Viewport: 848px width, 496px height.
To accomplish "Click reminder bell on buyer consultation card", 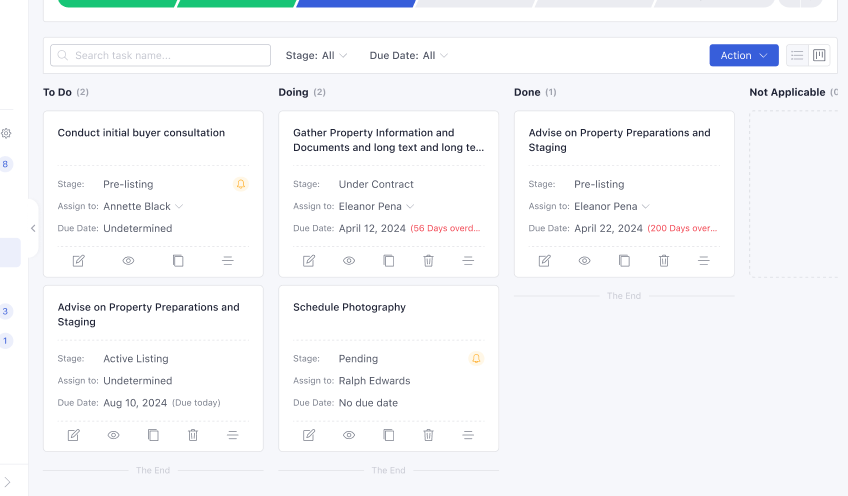I will pos(241,184).
